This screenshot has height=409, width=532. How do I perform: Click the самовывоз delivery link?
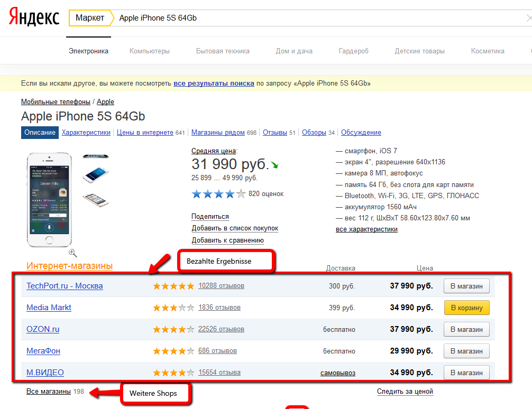tap(337, 373)
